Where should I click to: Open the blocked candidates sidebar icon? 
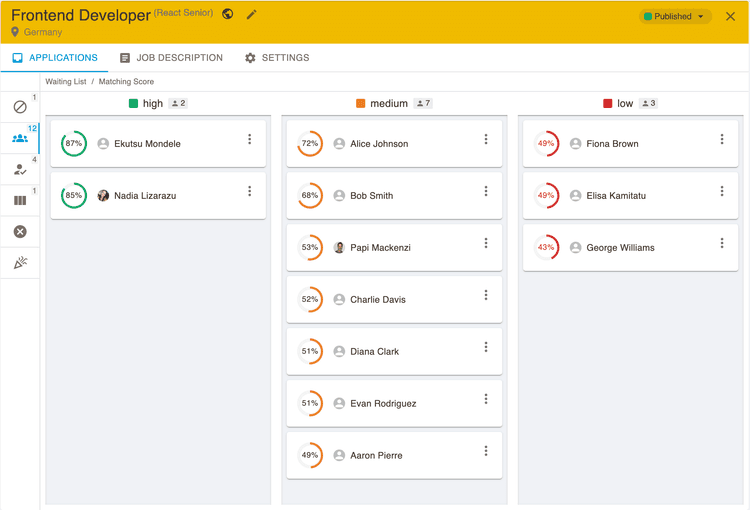20,107
